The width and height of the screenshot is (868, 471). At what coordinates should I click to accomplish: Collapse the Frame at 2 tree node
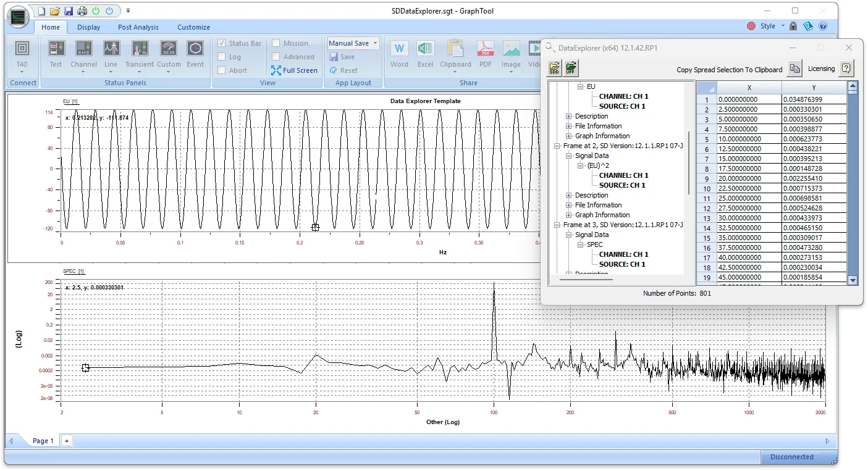tap(557, 146)
